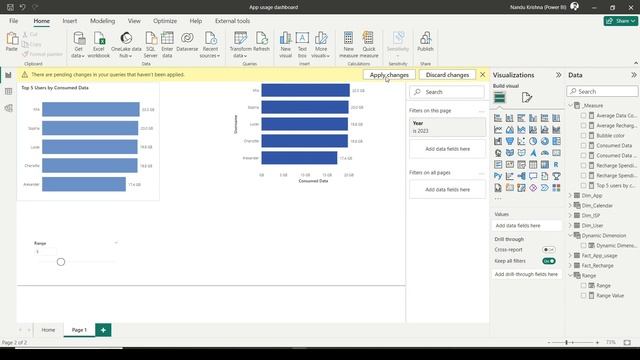Open OneLake data hub
Viewport: 640px width, 360px height.
coord(126,44)
